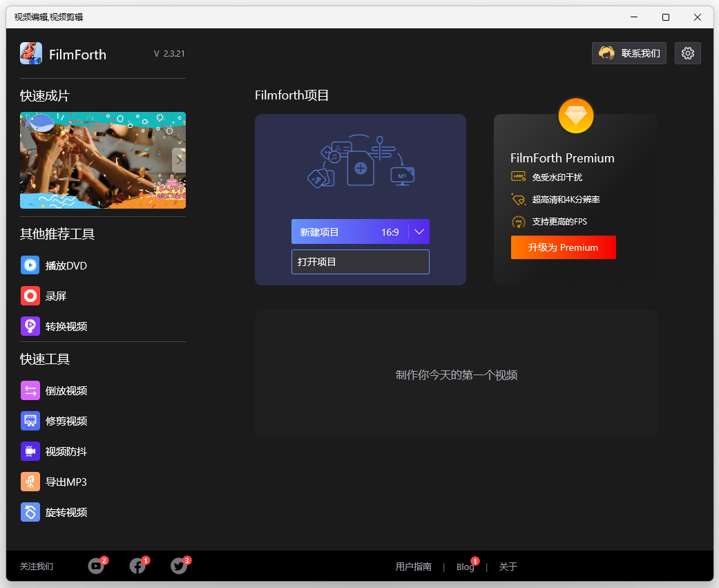Click the FilmForth Premium heading
This screenshot has width=719, height=588.
click(x=562, y=158)
